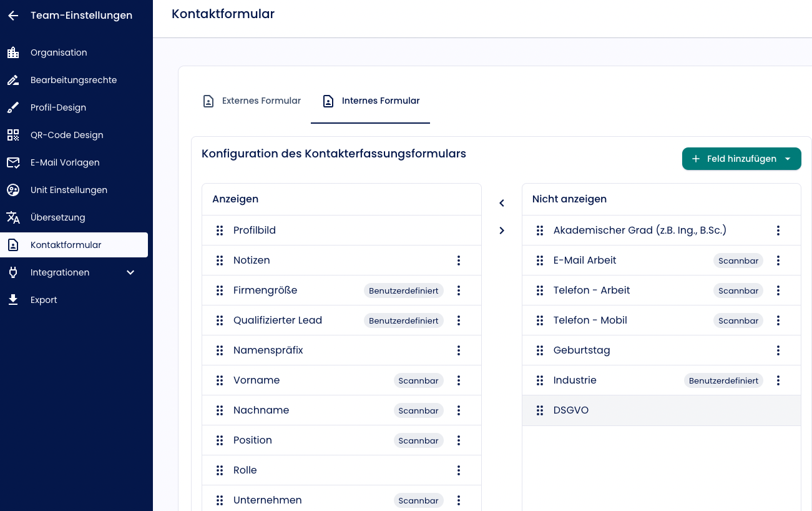Click Scannbar badge on Unternehmen
The image size is (812, 511).
(419, 500)
